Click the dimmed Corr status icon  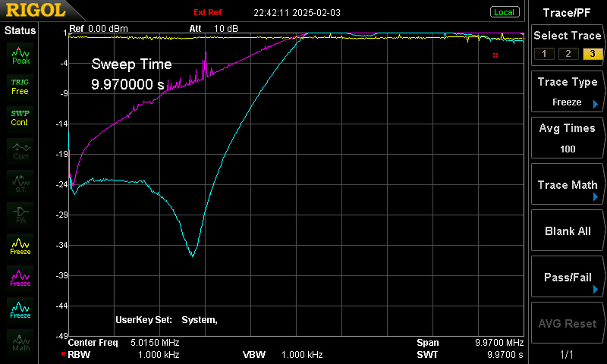20,151
